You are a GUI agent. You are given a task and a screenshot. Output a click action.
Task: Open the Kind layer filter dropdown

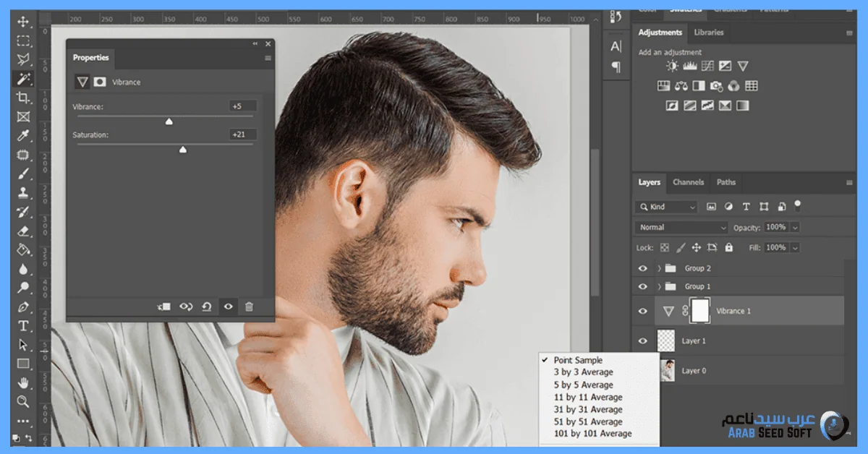(666, 207)
